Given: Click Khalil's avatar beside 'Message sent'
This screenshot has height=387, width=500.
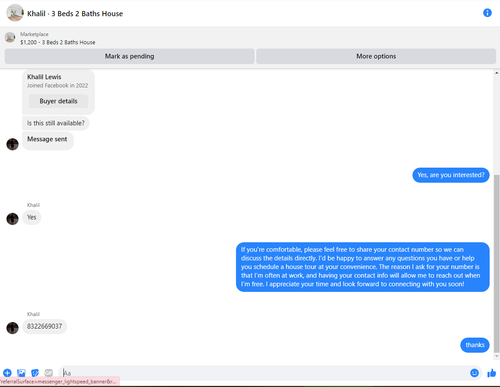Looking at the screenshot, I should point(13,144).
